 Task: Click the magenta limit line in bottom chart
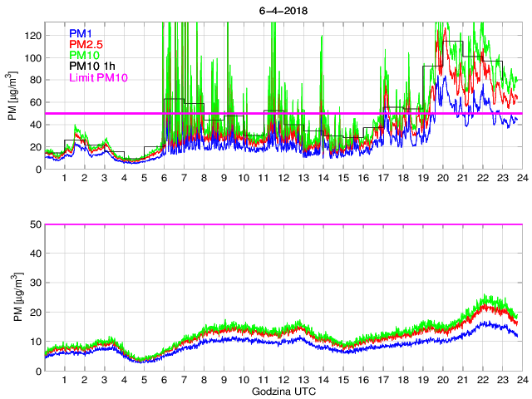pyautogui.click(x=282, y=224)
